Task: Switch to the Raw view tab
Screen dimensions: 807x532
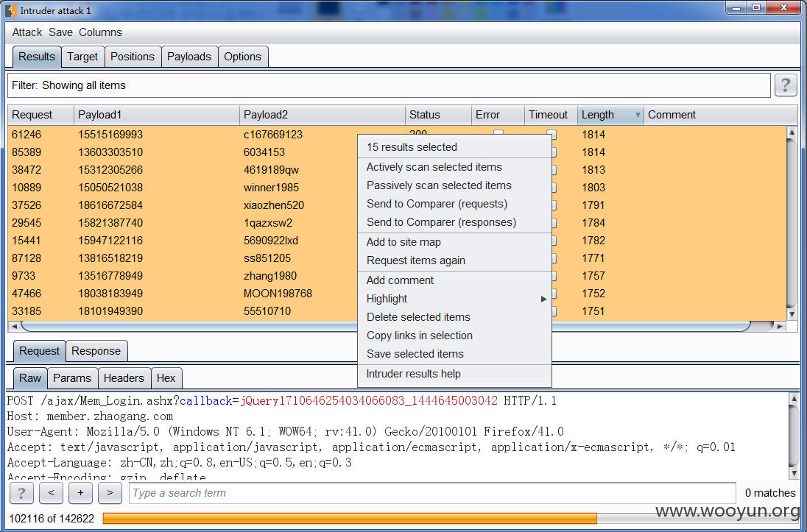Action: (x=30, y=378)
